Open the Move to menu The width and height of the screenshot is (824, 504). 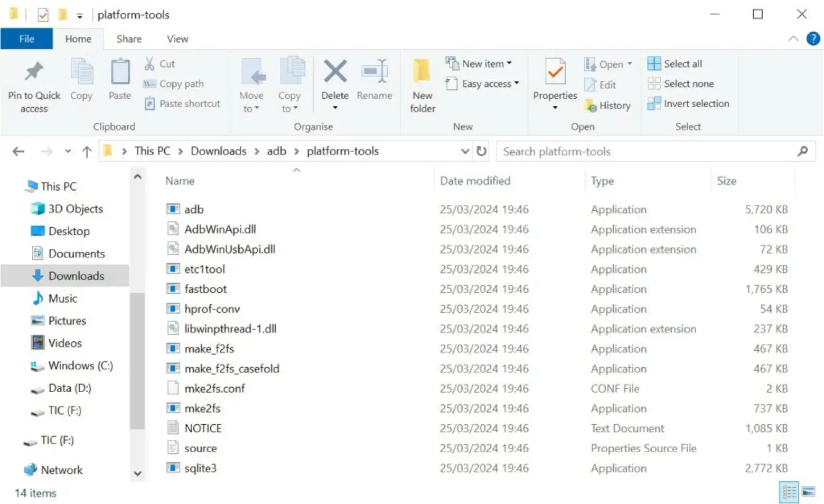251,86
